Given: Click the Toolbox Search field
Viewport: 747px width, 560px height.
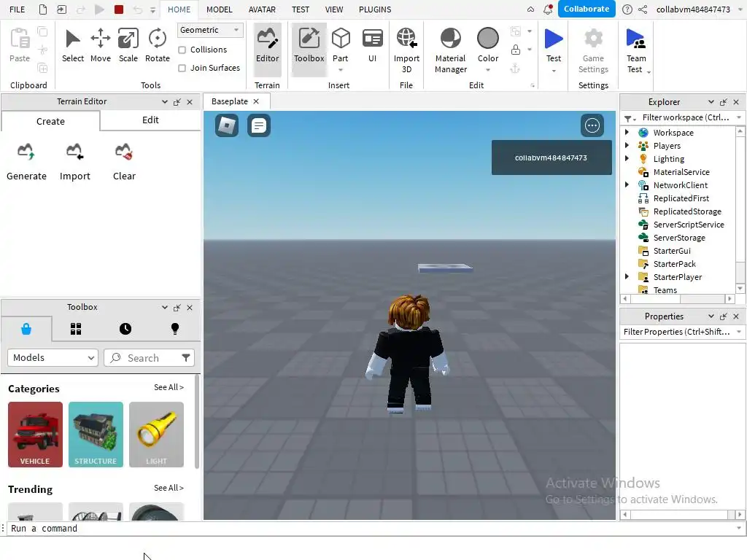Looking at the screenshot, I should click(149, 357).
